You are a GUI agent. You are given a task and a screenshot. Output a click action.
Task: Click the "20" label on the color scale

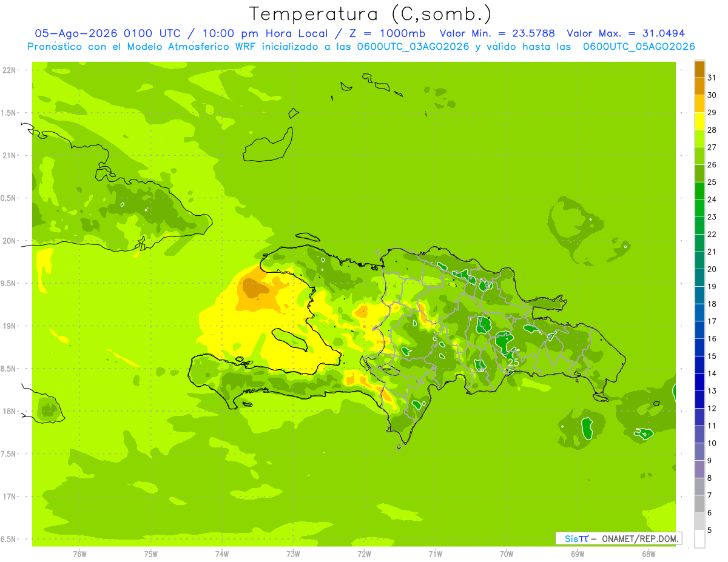pos(712,269)
